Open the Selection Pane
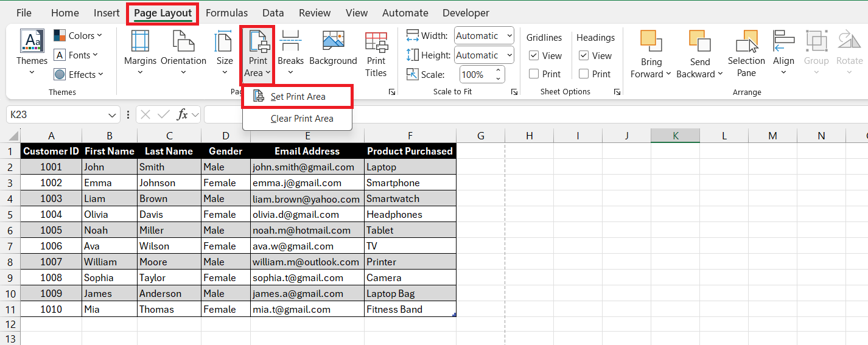 746,52
